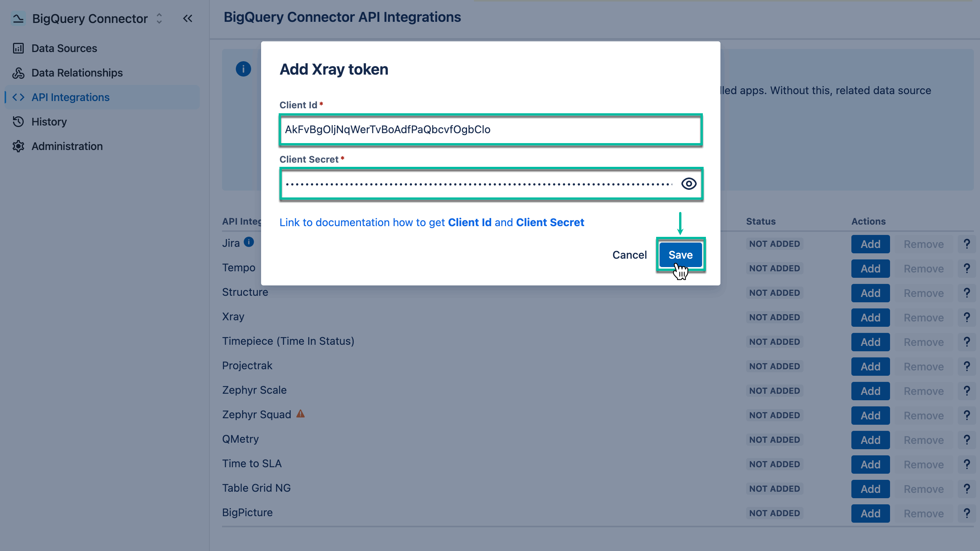Cancel the Add Xray token dialog
Viewport: 980px width, 551px height.
630,254
